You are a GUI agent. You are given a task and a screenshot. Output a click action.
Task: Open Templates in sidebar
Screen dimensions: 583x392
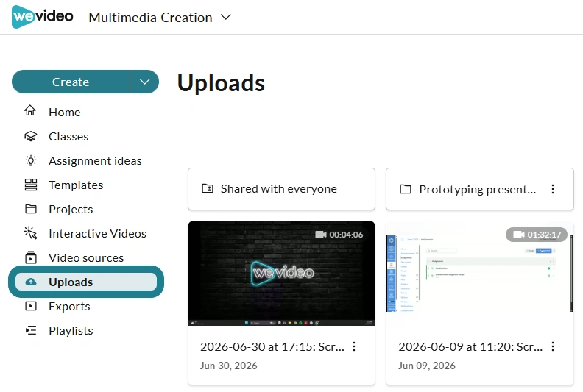(x=76, y=185)
